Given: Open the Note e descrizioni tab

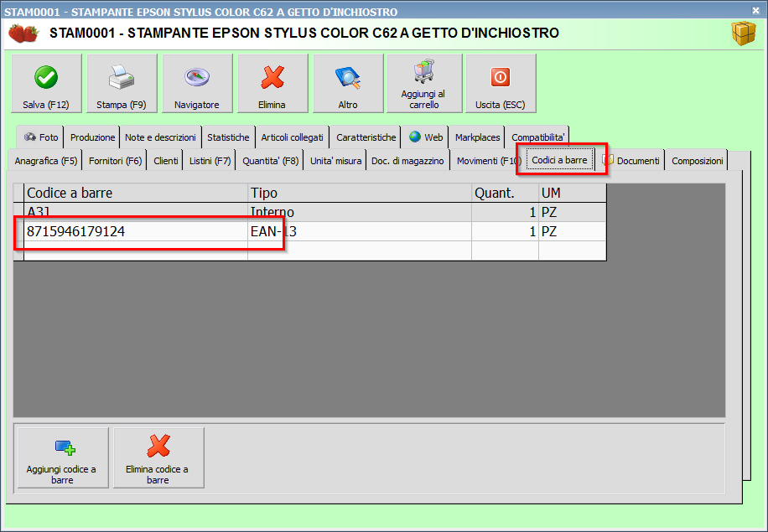Looking at the screenshot, I should coord(160,137).
